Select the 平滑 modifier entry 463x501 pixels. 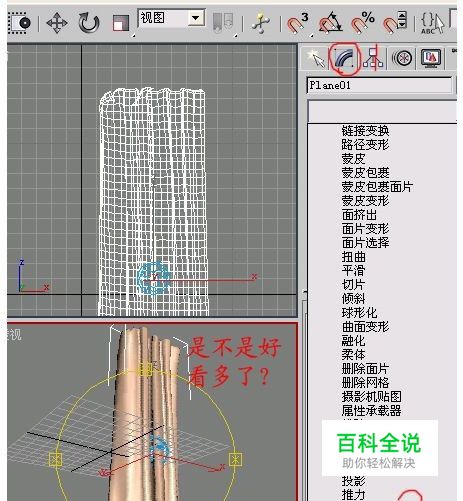[x=353, y=270]
